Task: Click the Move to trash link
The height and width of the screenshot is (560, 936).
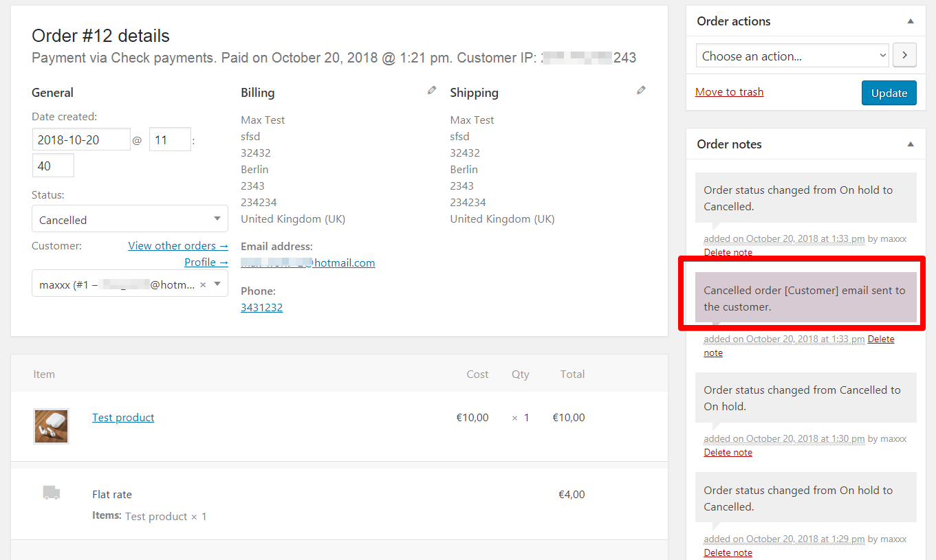Action: [729, 92]
